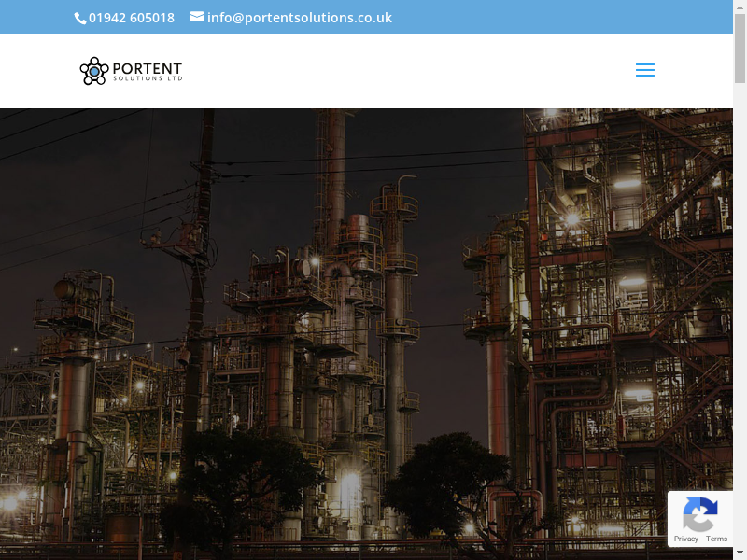Call the 01942 605018 phone number
The width and height of the screenshot is (747, 560).
(131, 18)
